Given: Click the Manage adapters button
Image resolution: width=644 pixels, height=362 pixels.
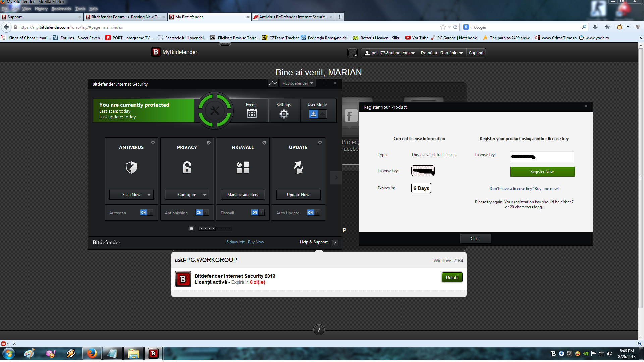Looking at the screenshot, I should coord(243,195).
